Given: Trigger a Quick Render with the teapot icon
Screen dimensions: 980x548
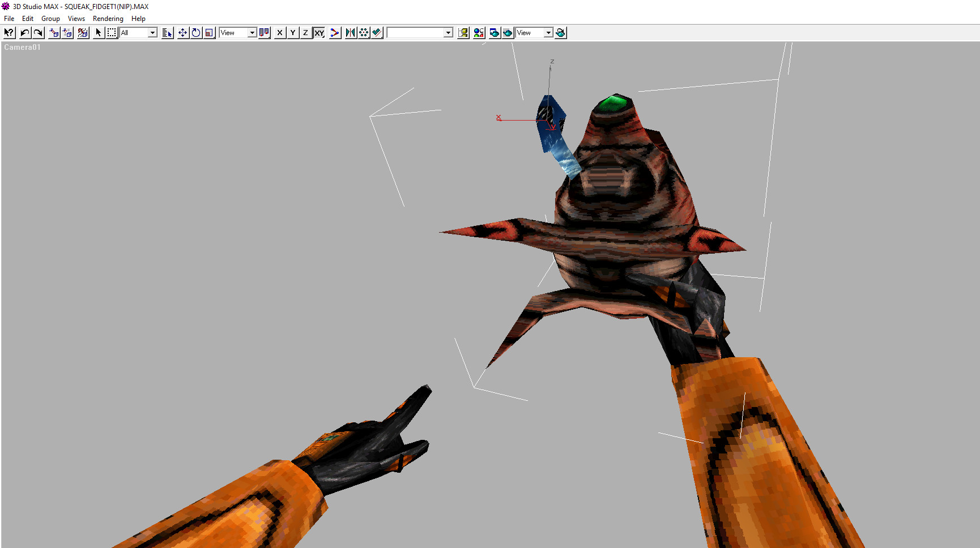Looking at the screenshot, I should coord(509,32).
